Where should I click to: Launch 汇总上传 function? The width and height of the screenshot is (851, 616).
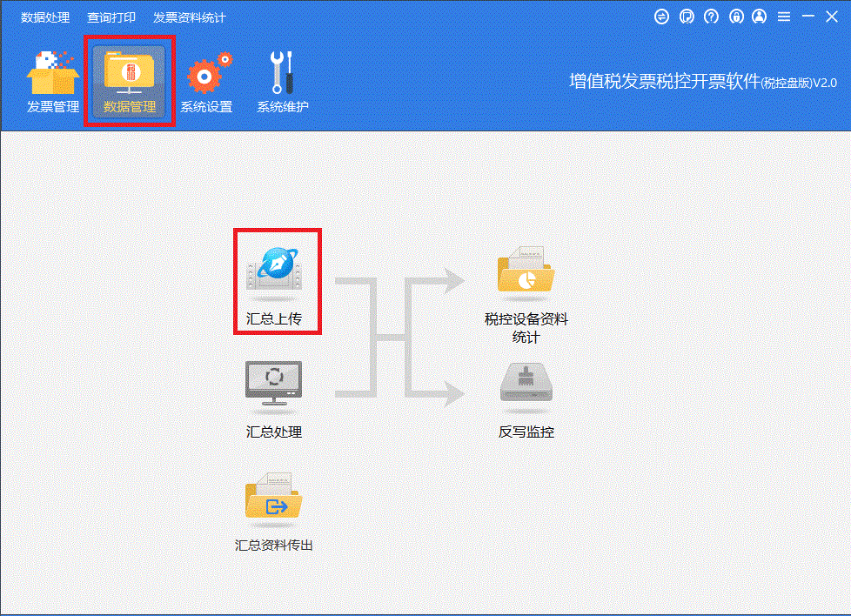point(274,285)
